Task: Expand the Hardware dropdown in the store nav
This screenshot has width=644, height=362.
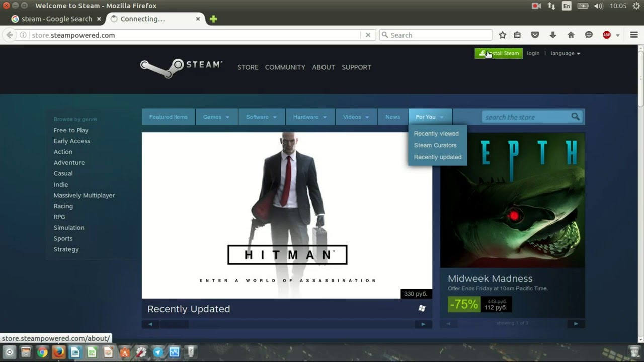Action: tap(310, 117)
